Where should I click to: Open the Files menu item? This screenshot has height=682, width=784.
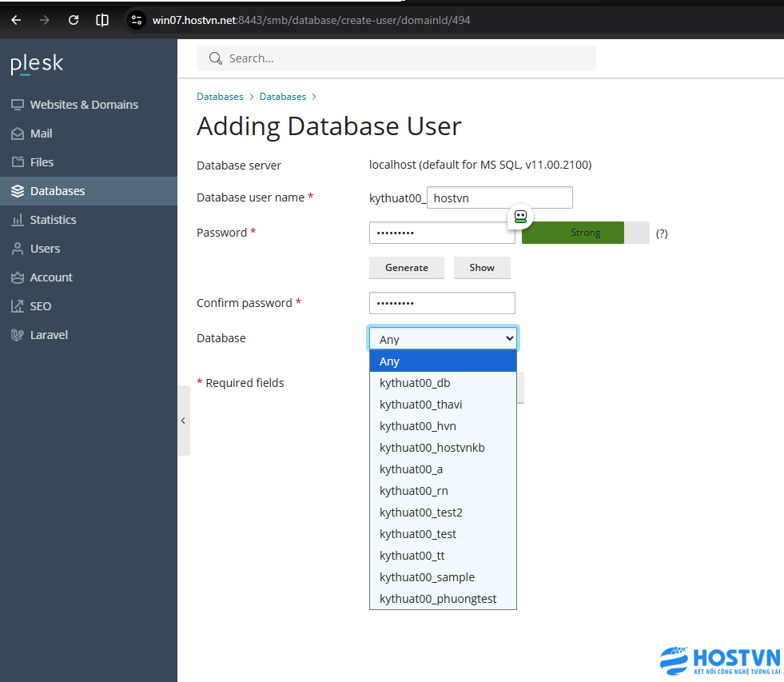[x=42, y=162]
